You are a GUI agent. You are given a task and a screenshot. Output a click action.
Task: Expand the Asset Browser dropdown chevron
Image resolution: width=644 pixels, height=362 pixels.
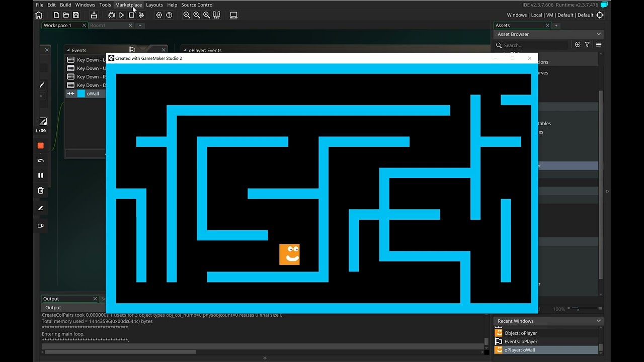pos(599,34)
